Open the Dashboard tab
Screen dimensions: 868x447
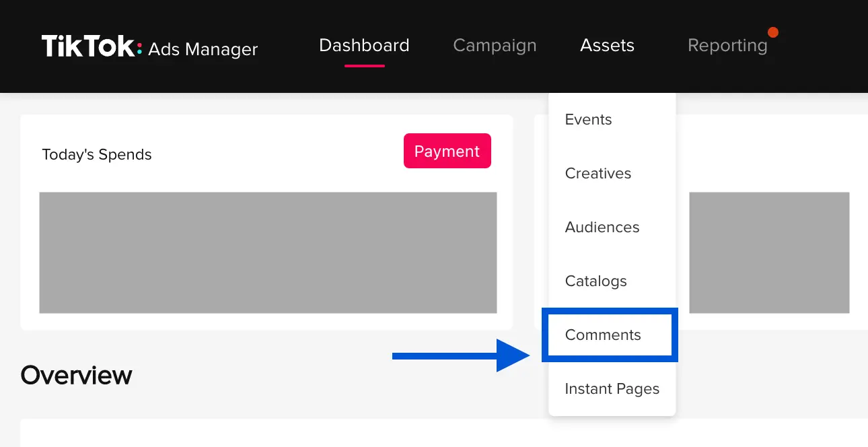click(364, 45)
